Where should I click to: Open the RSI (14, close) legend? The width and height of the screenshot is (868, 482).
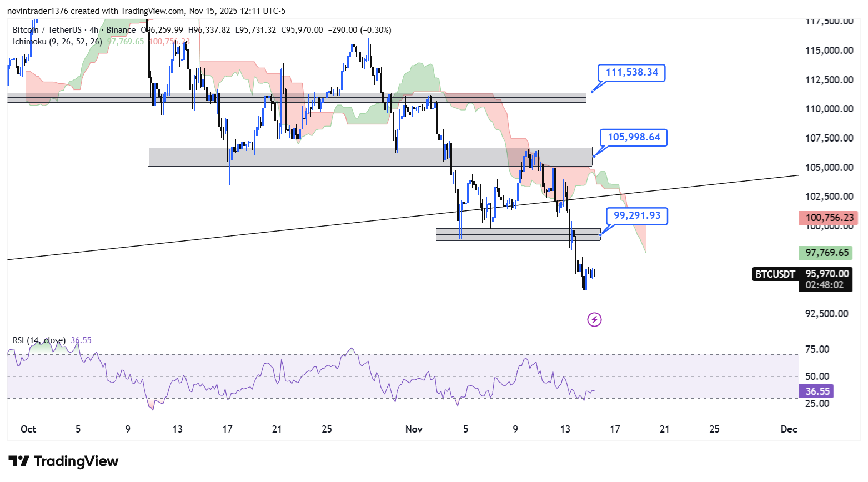(39, 340)
